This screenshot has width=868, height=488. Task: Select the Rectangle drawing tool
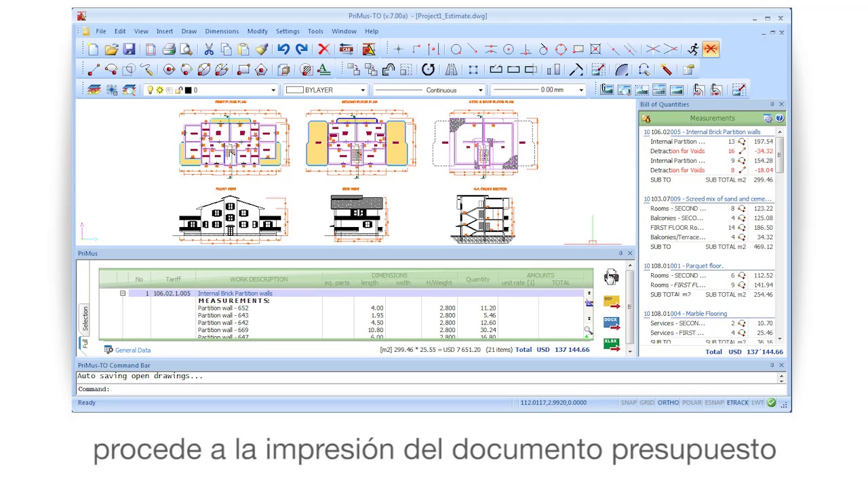(243, 69)
